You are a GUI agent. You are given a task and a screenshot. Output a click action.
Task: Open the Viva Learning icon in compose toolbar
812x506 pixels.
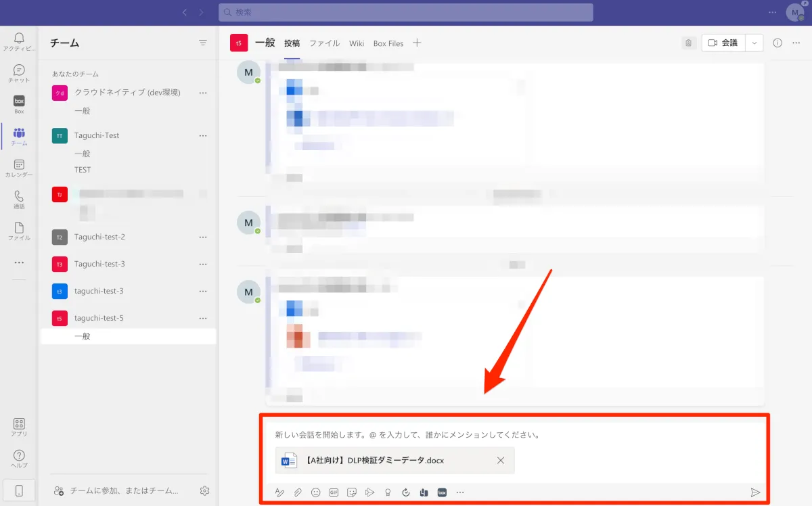(424, 492)
